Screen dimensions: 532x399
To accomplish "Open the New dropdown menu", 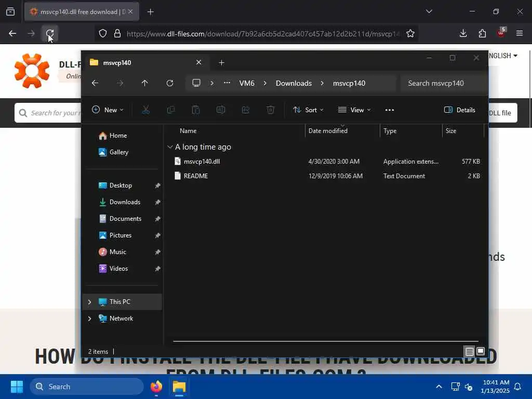I will click(x=108, y=110).
